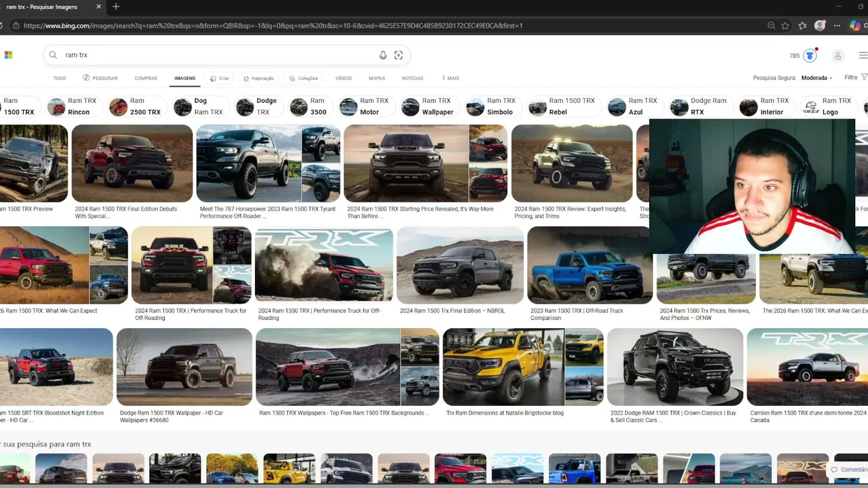This screenshot has width=868, height=488.
Task: Expand the MAIS more menu
Action: [x=450, y=78]
